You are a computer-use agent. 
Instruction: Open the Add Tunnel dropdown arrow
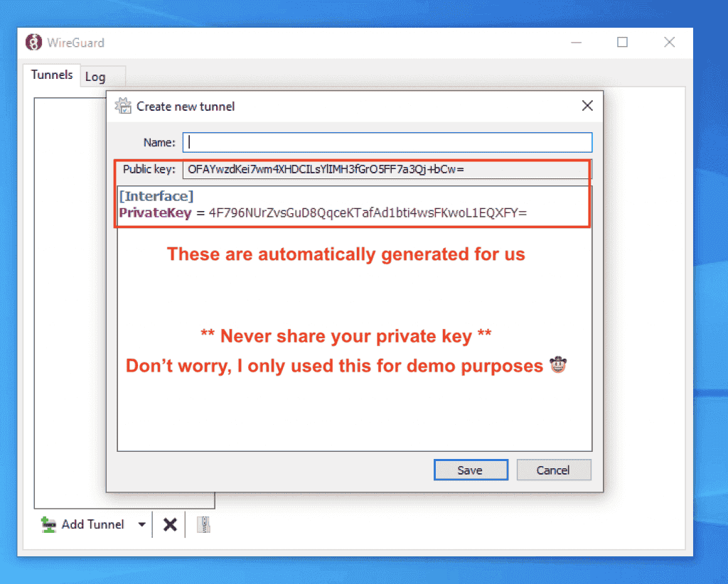pos(141,524)
